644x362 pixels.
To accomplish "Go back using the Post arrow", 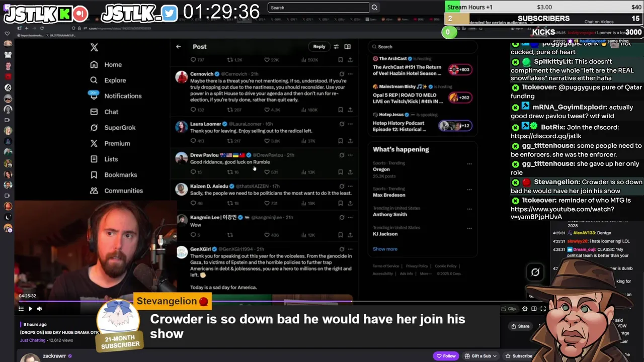I will 178,46.
